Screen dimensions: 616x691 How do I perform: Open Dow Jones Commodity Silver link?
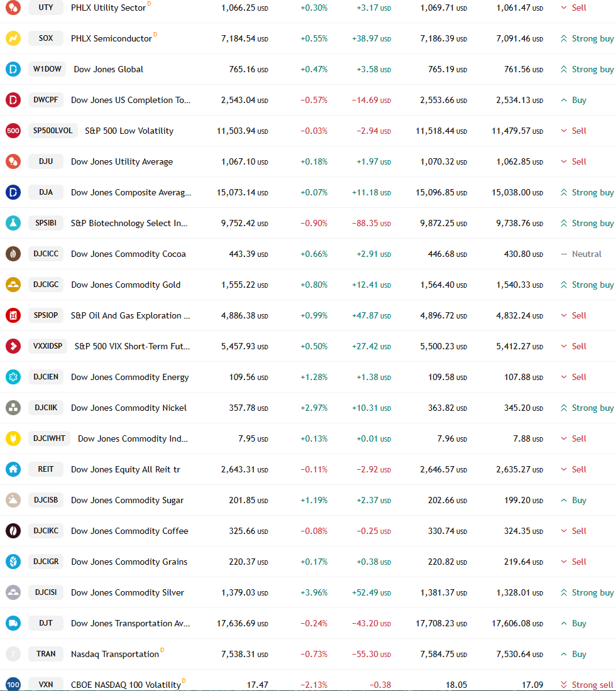(x=128, y=593)
